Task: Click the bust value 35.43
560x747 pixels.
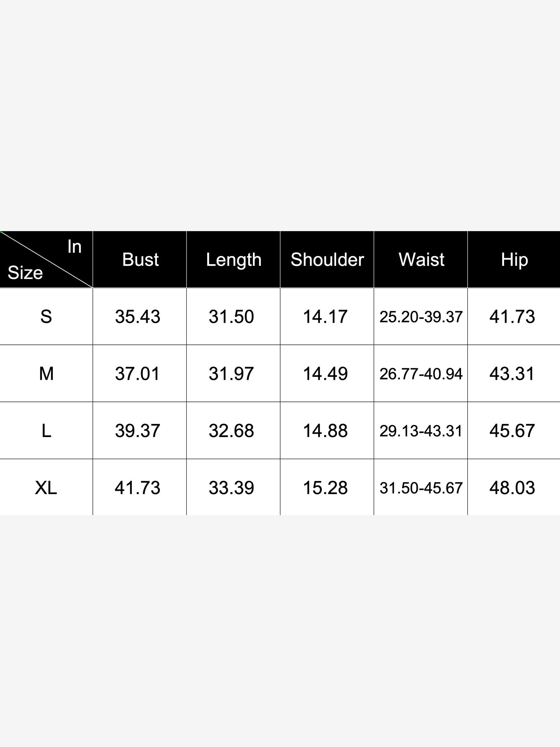Action: (x=138, y=317)
